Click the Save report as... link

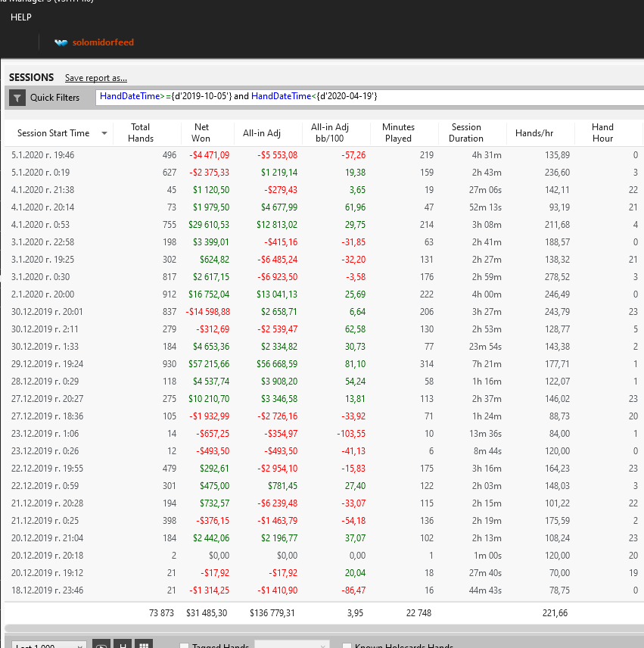96,78
